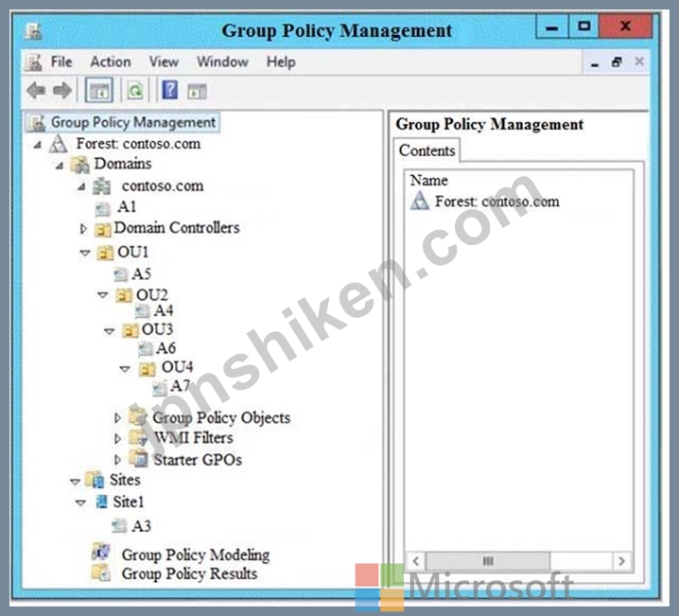Click the Sites container icon
679x616 pixels.
pyautogui.click(x=95, y=480)
